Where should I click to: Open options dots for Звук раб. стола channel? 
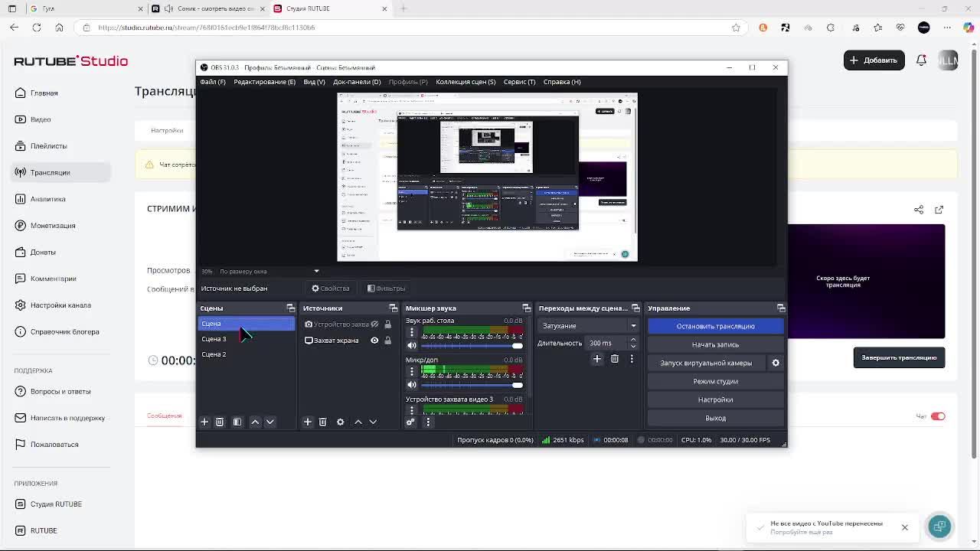point(411,332)
